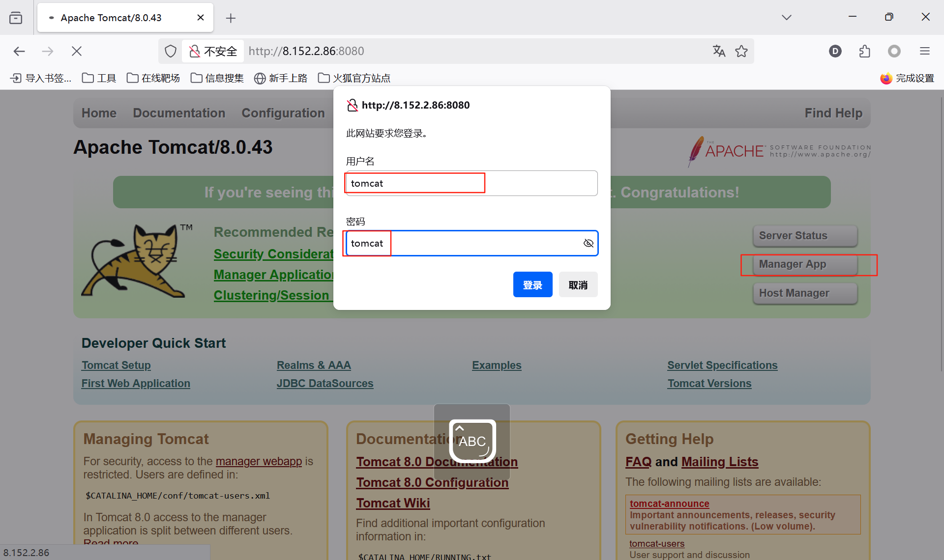Open the Find Help nav item

[x=833, y=113]
